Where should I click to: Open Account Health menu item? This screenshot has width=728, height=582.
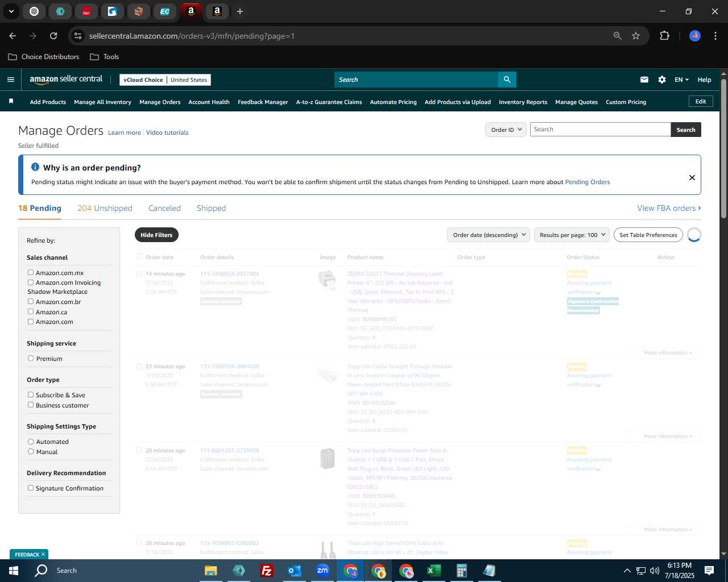point(209,102)
